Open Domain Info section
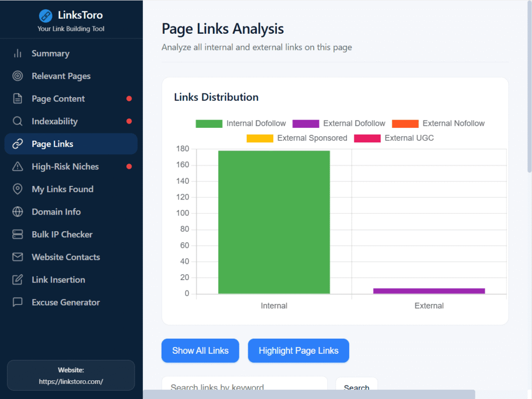Image resolution: width=532 pixels, height=399 pixels. [x=71, y=212]
